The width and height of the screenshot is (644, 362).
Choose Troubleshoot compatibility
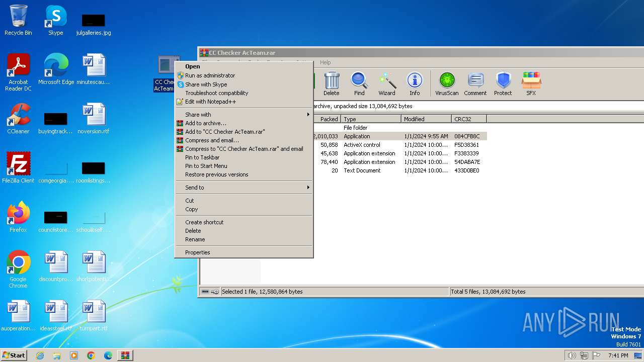[244, 93]
